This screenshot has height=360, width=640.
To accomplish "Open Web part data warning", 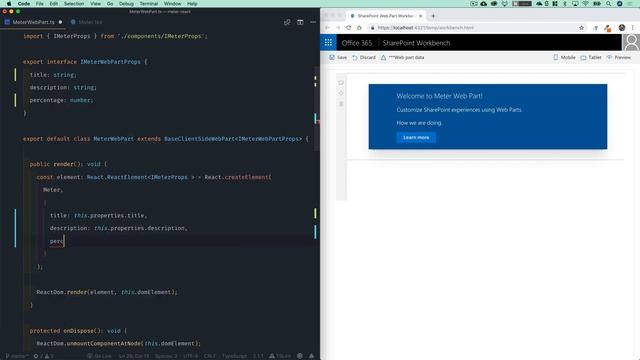I will [x=402, y=58].
